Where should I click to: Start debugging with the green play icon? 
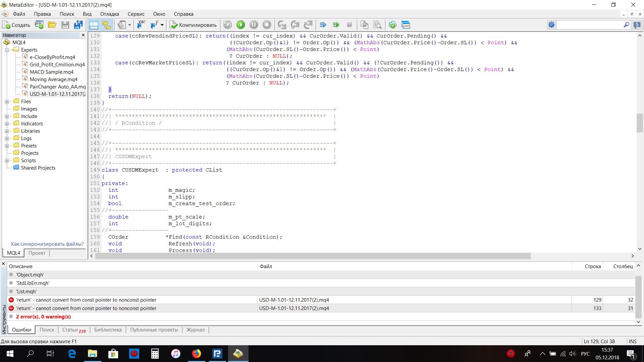(240, 25)
